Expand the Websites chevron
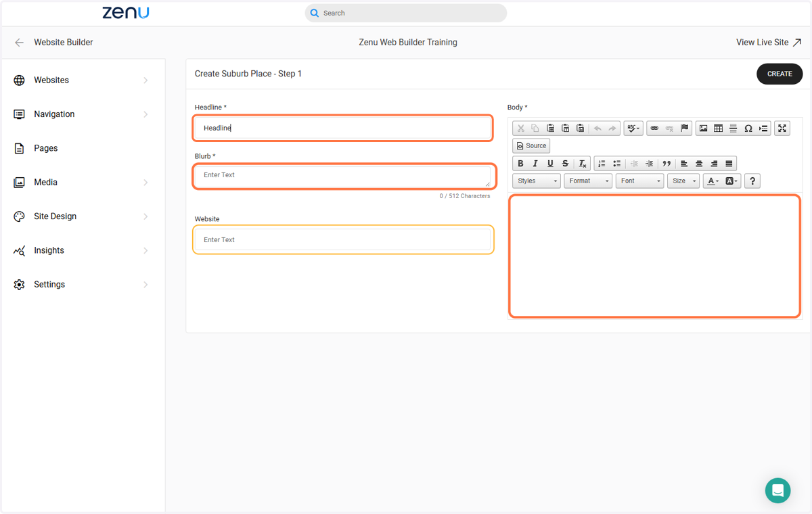812x514 pixels. point(145,80)
